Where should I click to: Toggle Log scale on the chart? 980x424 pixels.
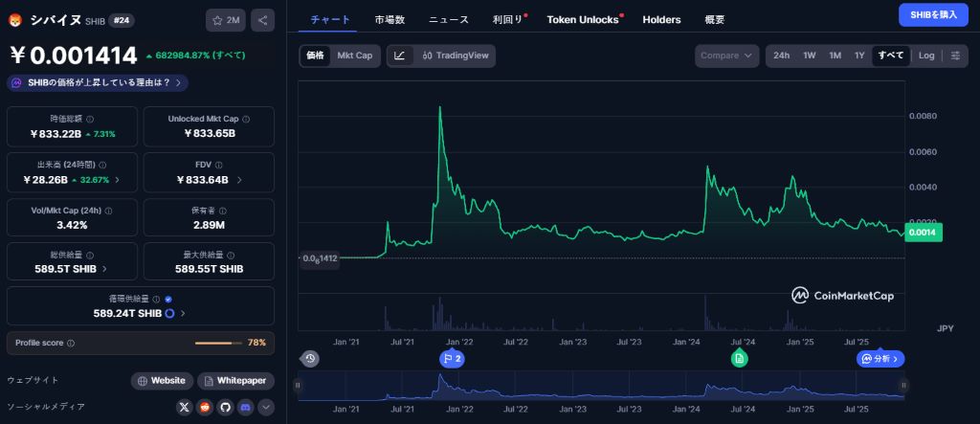pyautogui.click(x=926, y=56)
